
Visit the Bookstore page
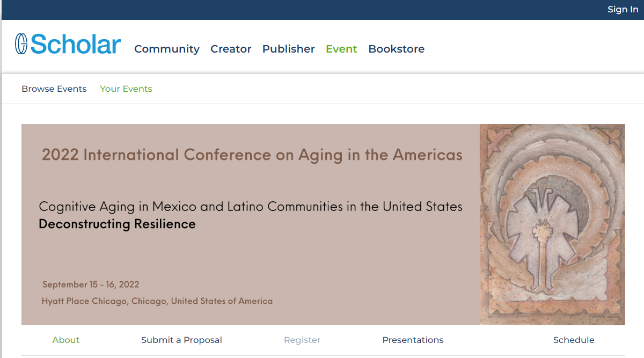(x=396, y=49)
